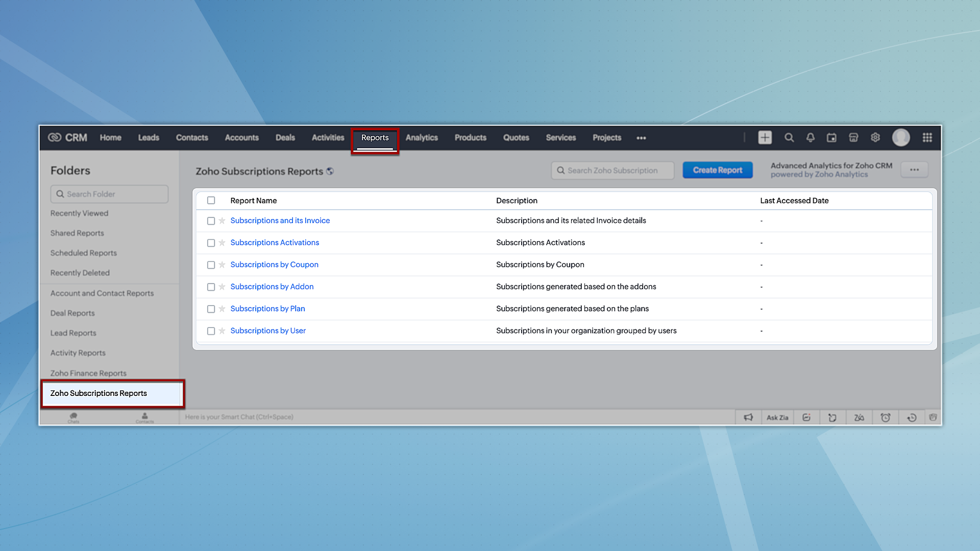This screenshot has width=980, height=551.
Task: Click the alarm clock reminders icon
Action: [x=886, y=417]
